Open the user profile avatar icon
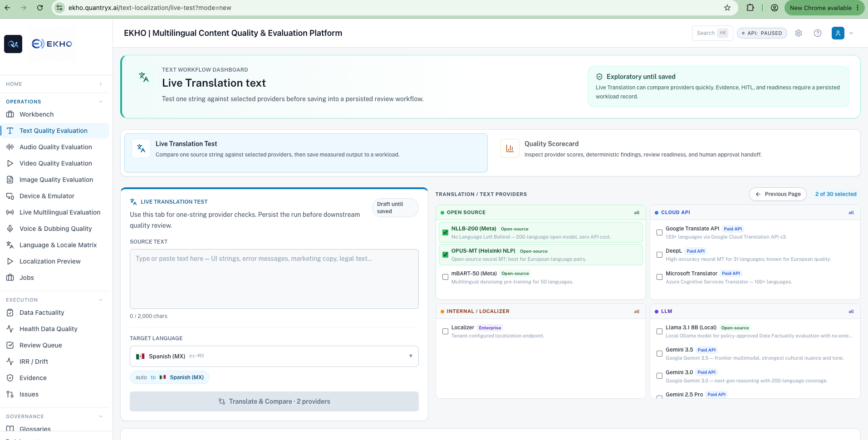Viewport: 868px width, 440px height. (x=838, y=33)
